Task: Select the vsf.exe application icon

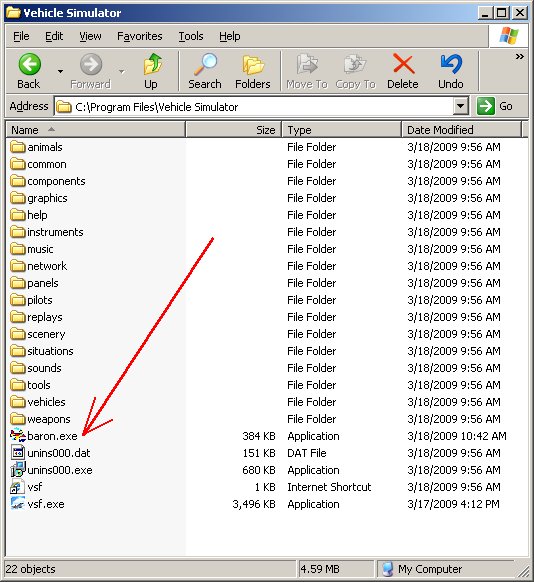Action: [18, 504]
